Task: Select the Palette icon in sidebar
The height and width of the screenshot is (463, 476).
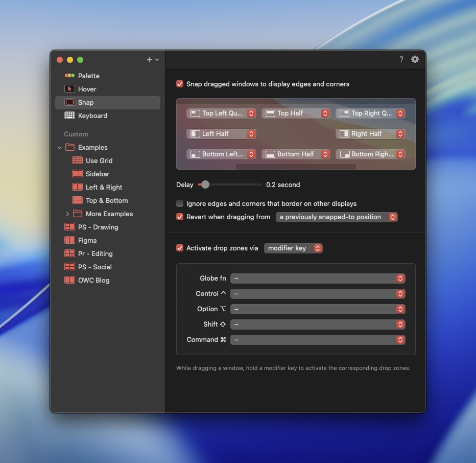Action: coord(69,76)
